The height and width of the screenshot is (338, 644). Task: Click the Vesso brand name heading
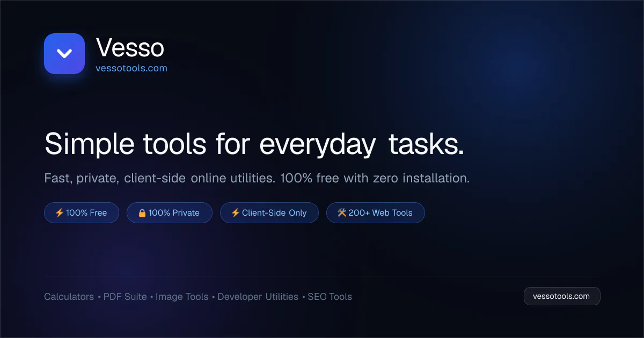click(130, 48)
